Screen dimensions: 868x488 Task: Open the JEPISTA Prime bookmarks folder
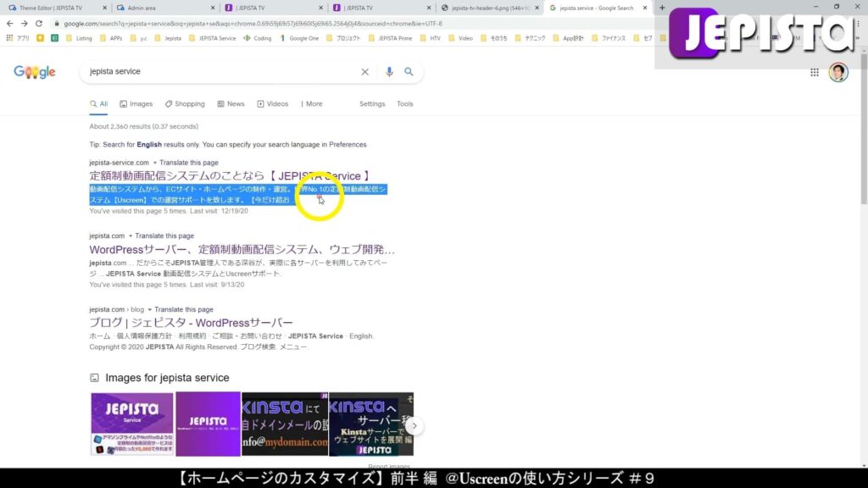click(x=390, y=38)
